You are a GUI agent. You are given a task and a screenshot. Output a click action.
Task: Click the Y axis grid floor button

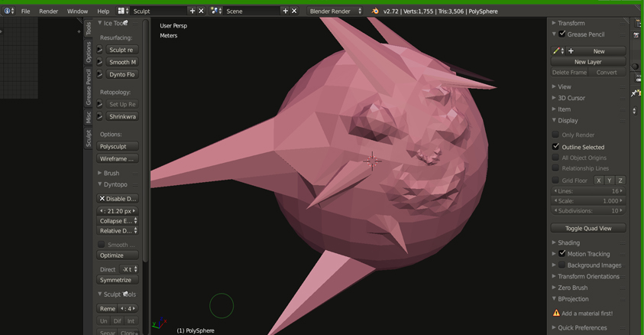pos(610,181)
